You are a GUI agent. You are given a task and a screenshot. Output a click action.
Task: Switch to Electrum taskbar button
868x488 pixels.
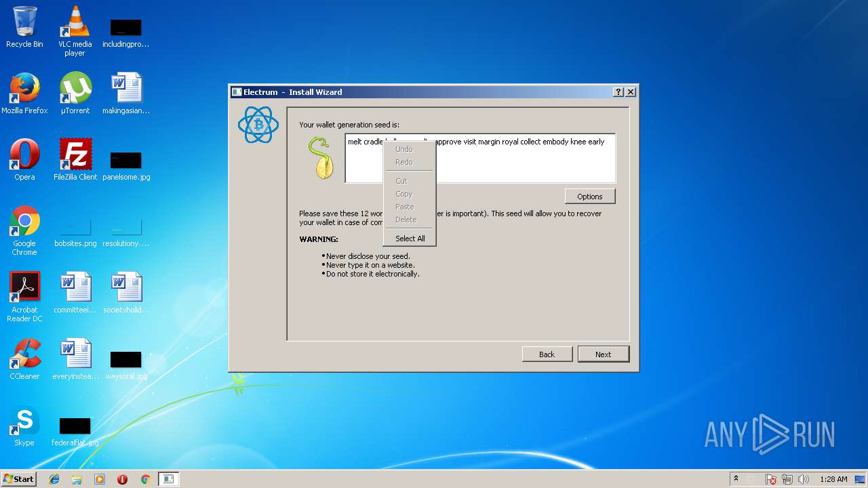click(x=168, y=479)
